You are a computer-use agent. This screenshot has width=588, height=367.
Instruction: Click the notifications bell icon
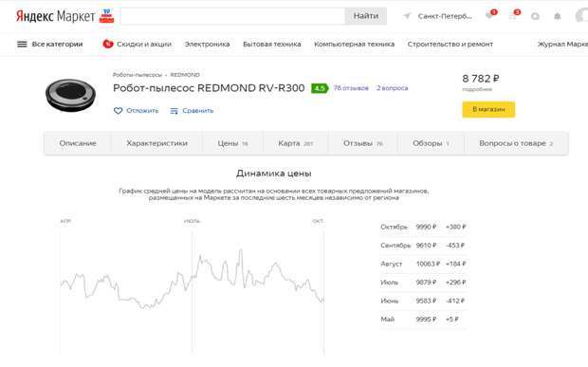pos(558,16)
